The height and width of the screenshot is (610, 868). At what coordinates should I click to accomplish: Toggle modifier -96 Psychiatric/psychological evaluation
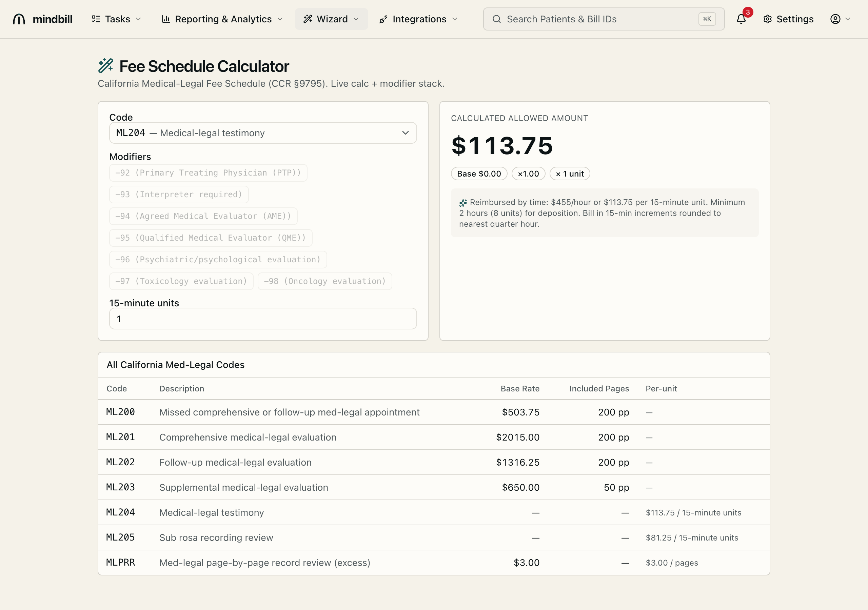[218, 260]
